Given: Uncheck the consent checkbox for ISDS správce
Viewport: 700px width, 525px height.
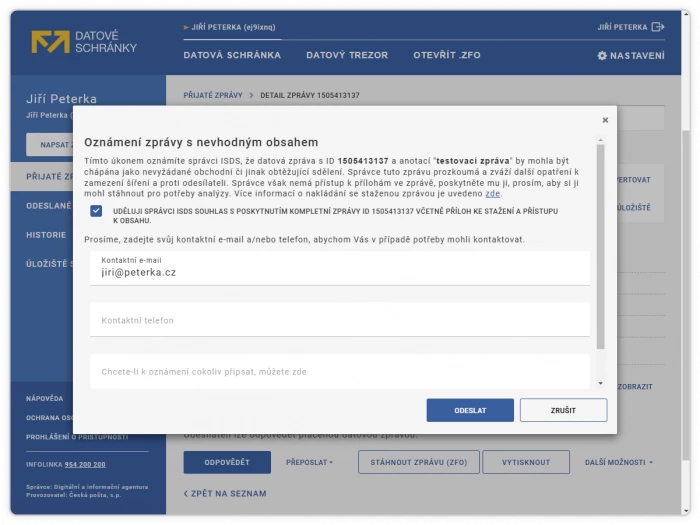Looking at the screenshot, I should point(96,211).
